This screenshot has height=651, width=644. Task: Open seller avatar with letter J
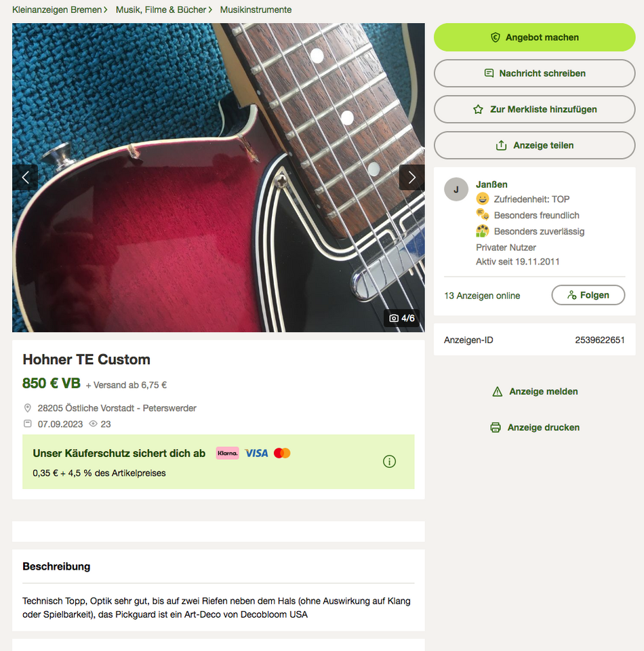pos(456,189)
